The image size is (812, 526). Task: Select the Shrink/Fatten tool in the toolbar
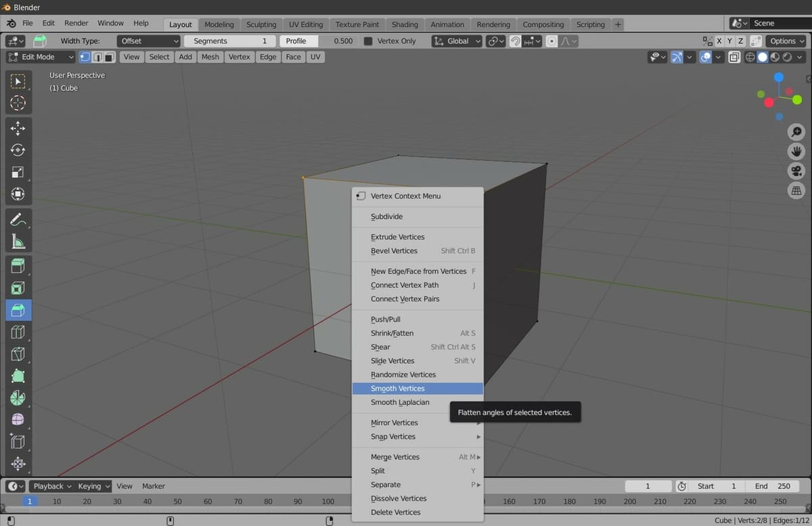tap(18, 464)
